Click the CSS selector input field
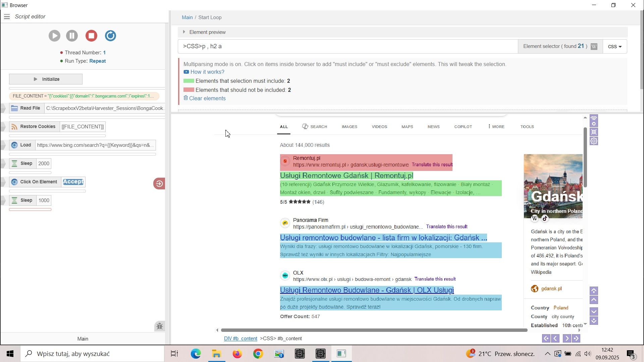644x362 pixels. (347, 47)
